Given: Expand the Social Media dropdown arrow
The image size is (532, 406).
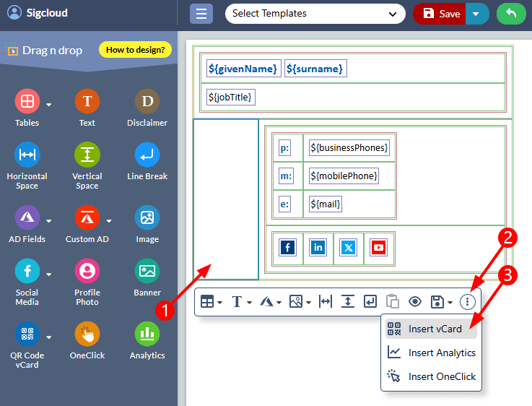Looking at the screenshot, I should pos(49,275).
